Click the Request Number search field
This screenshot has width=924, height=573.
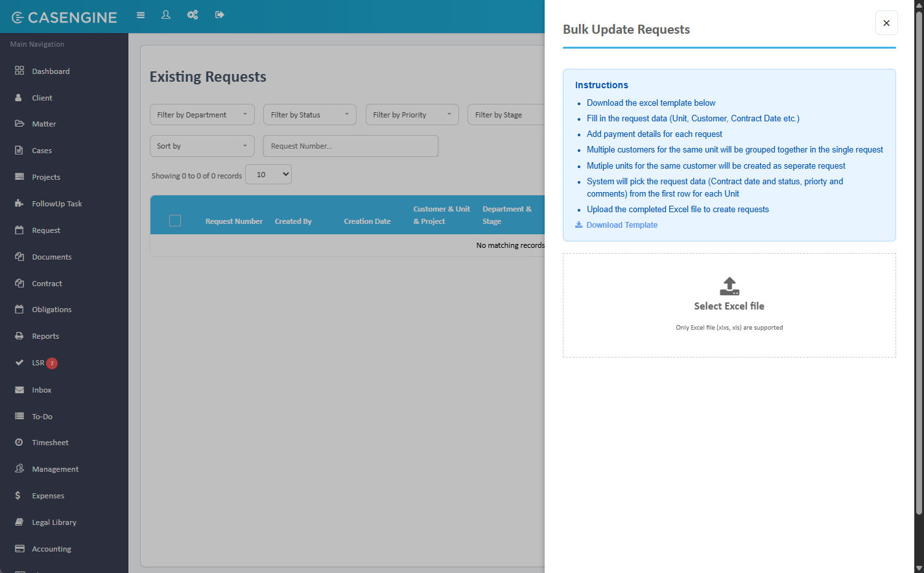pyautogui.click(x=351, y=146)
